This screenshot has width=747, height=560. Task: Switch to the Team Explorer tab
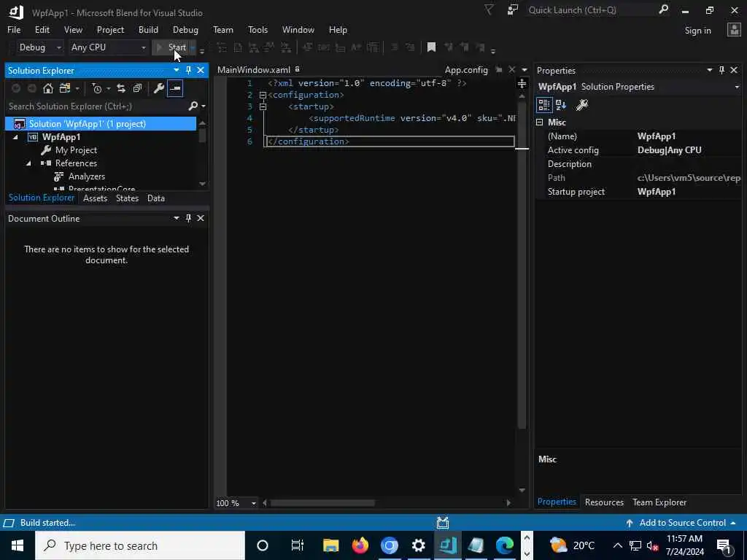[659, 502]
